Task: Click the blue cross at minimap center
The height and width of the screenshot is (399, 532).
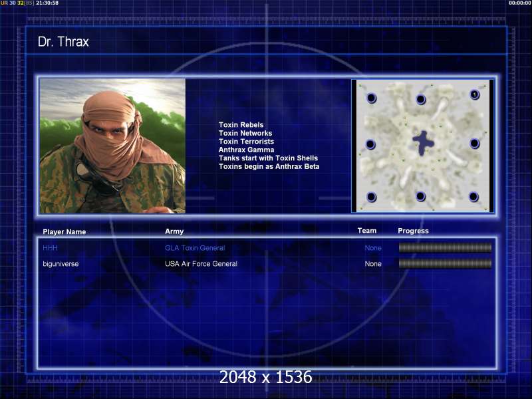Action: coord(423,142)
